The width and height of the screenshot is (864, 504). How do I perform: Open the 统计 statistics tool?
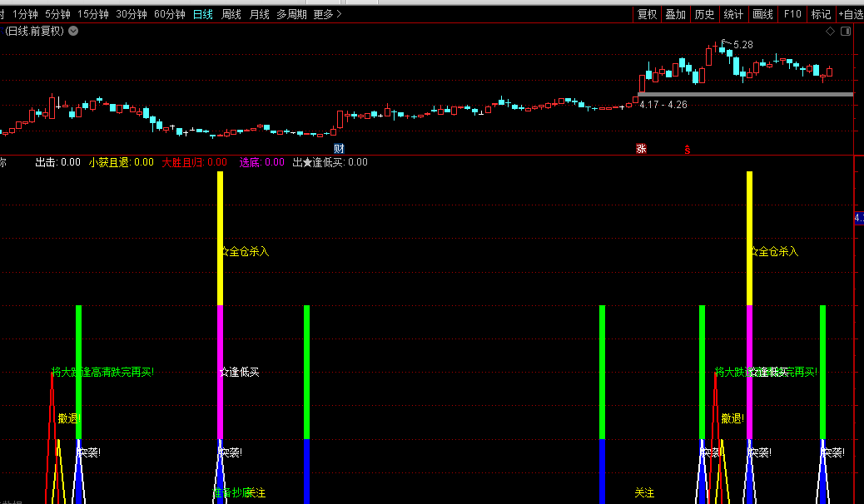tap(733, 14)
